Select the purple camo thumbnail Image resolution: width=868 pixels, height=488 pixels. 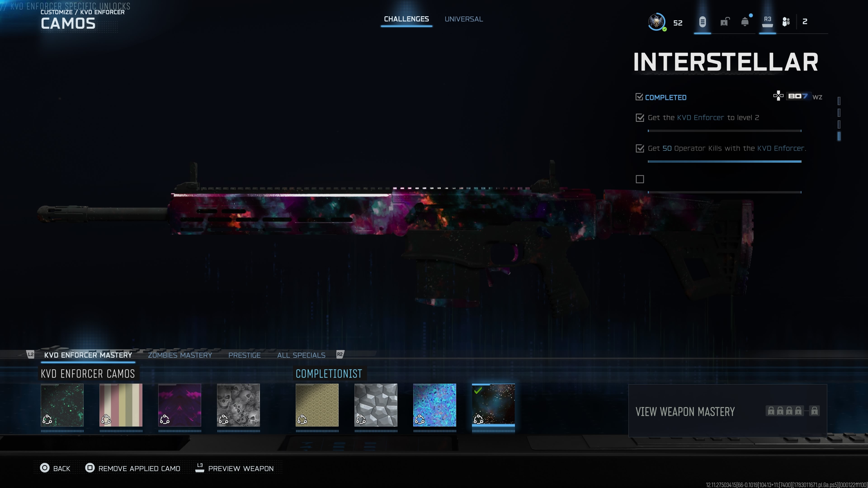[180, 405]
